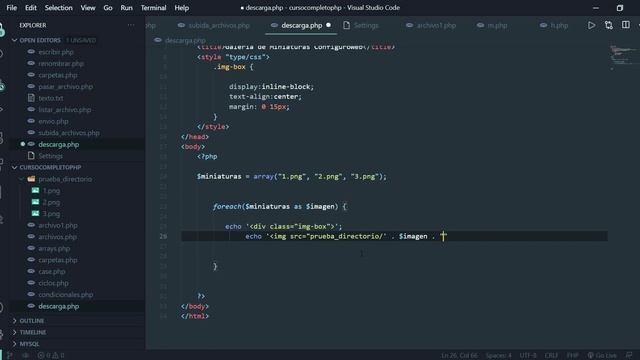
Task: Start Go Live server from status bar
Action: point(602,356)
